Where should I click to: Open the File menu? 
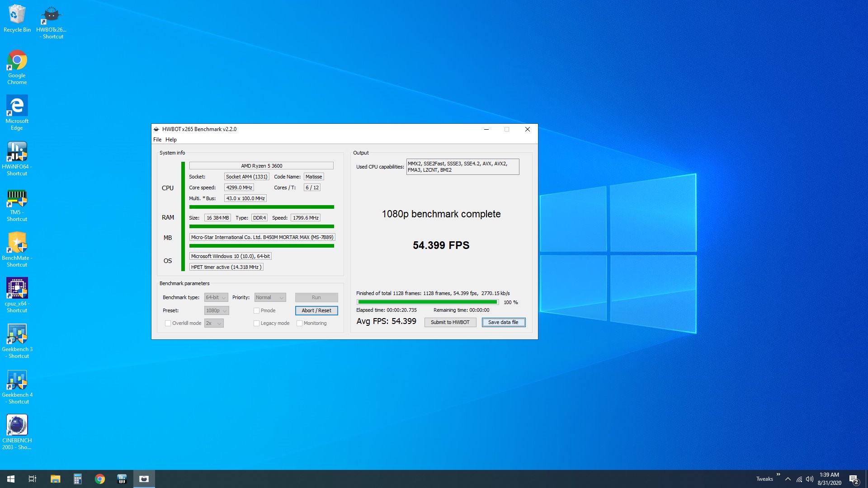pyautogui.click(x=157, y=140)
